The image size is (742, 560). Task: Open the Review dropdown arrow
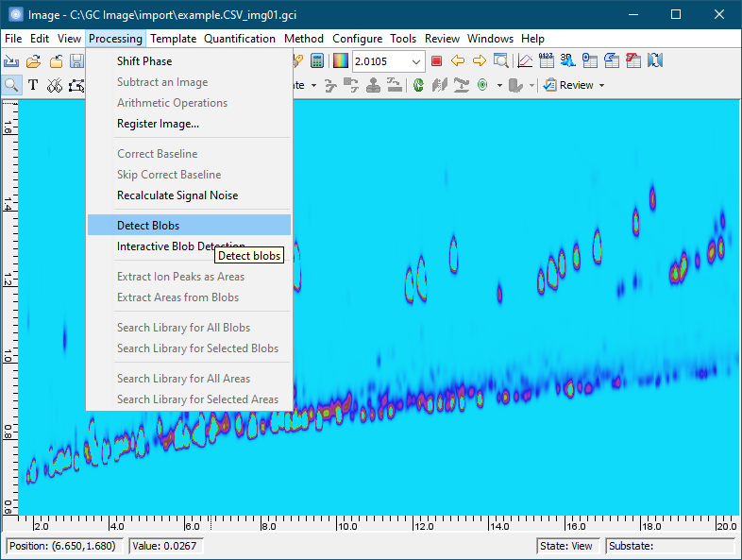point(601,85)
